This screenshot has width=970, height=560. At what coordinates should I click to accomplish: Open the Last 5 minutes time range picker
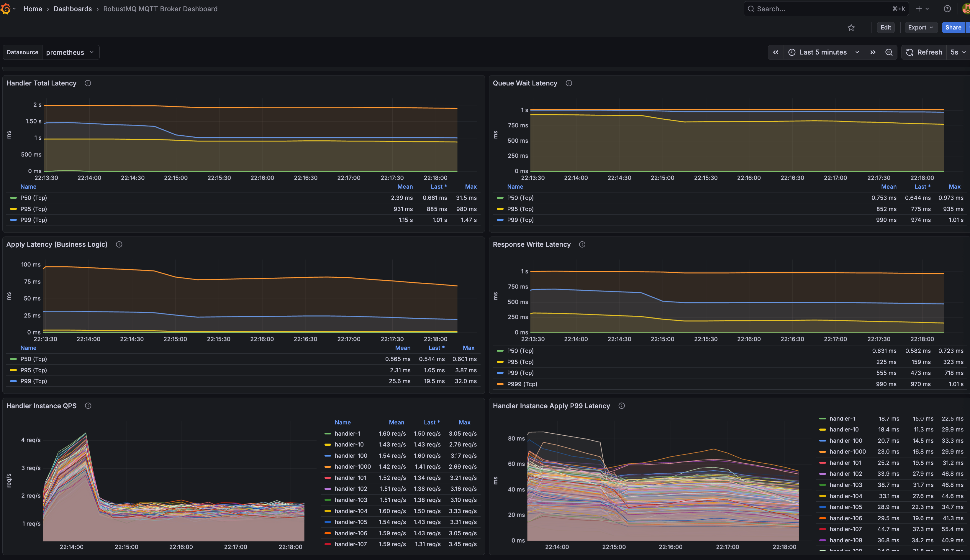pyautogui.click(x=823, y=52)
